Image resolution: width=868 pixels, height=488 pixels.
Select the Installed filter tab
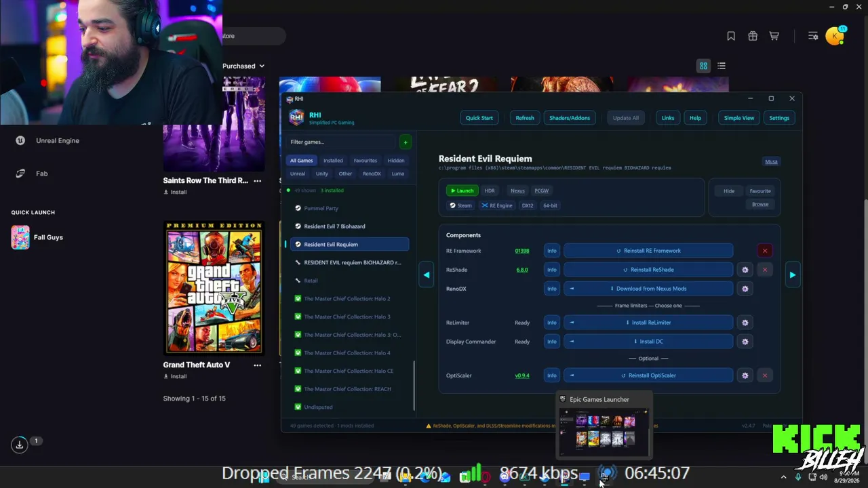[x=333, y=161]
